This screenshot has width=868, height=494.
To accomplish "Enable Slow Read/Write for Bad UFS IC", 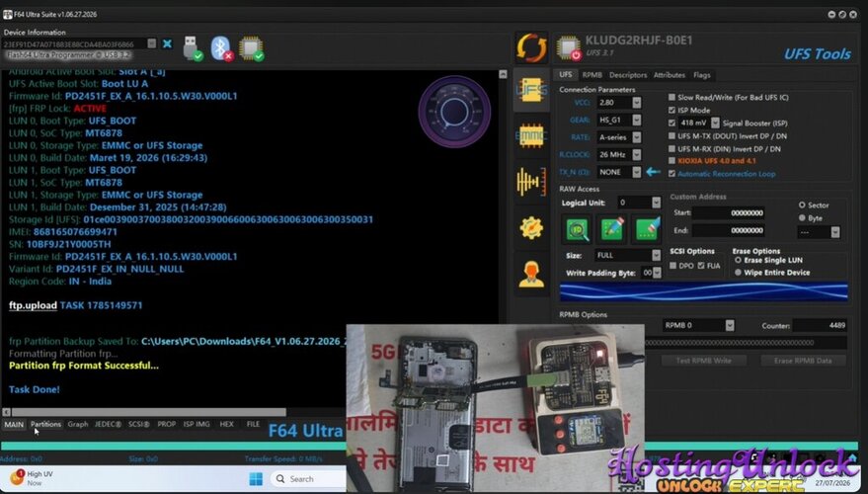I will click(x=671, y=97).
